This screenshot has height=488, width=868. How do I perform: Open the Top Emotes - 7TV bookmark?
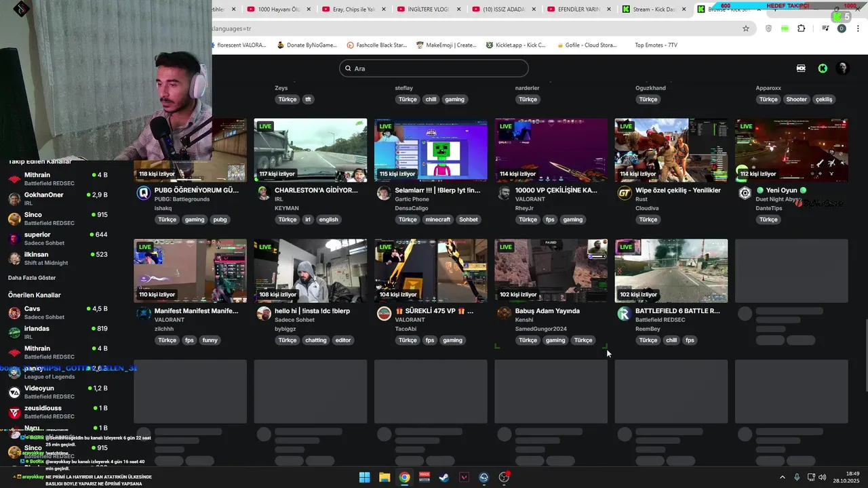pyautogui.click(x=656, y=45)
